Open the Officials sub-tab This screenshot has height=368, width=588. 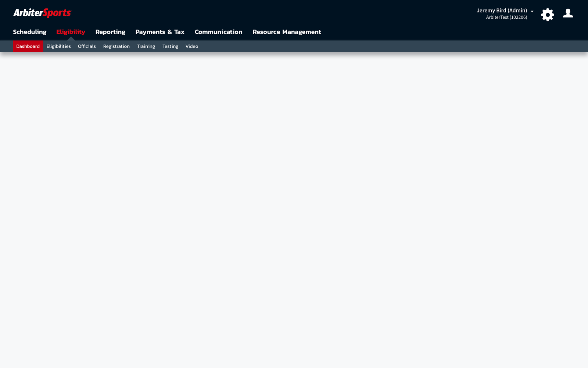(87, 46)
